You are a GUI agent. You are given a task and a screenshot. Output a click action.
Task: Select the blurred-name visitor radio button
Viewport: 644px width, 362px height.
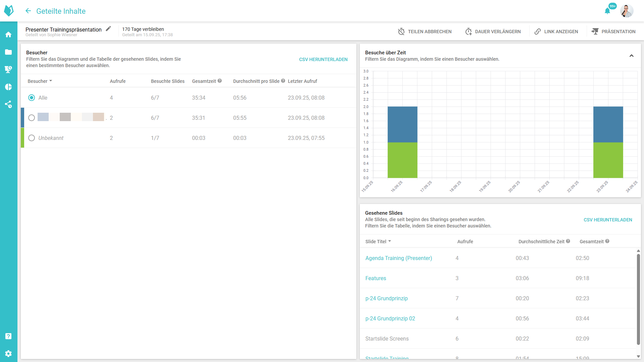(32, 118)
